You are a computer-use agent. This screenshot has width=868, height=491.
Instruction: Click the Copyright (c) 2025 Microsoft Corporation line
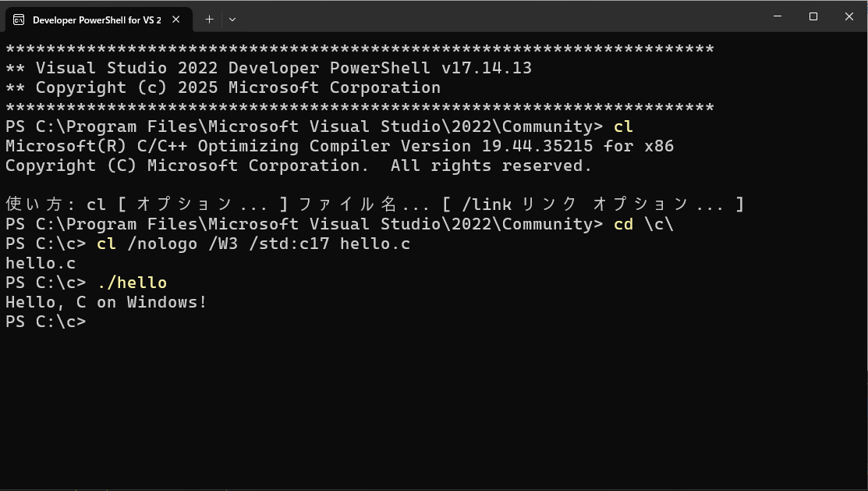pyautogui.click(x=223, y=87)
